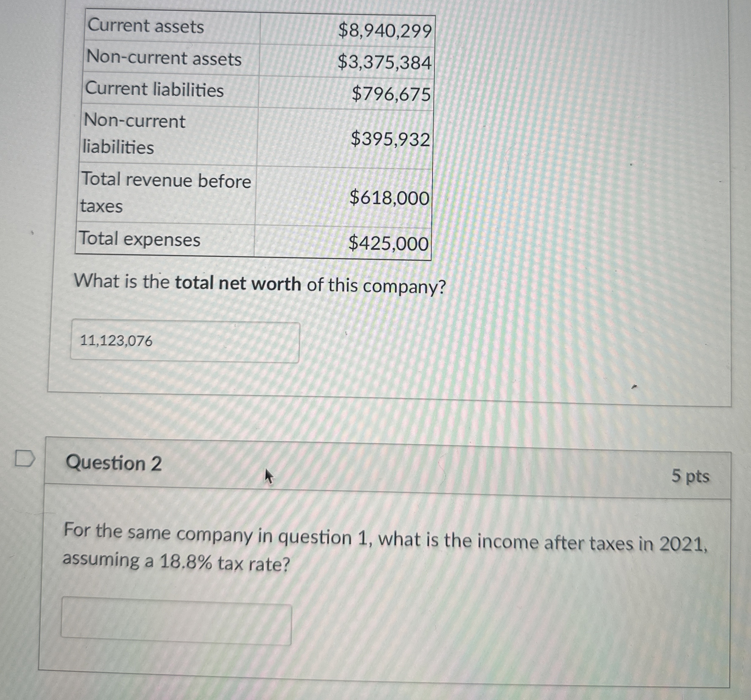Select the answer field containing 11,123,076
The width and height of the screenshot is (751, 700).
(x=185, y=341)
